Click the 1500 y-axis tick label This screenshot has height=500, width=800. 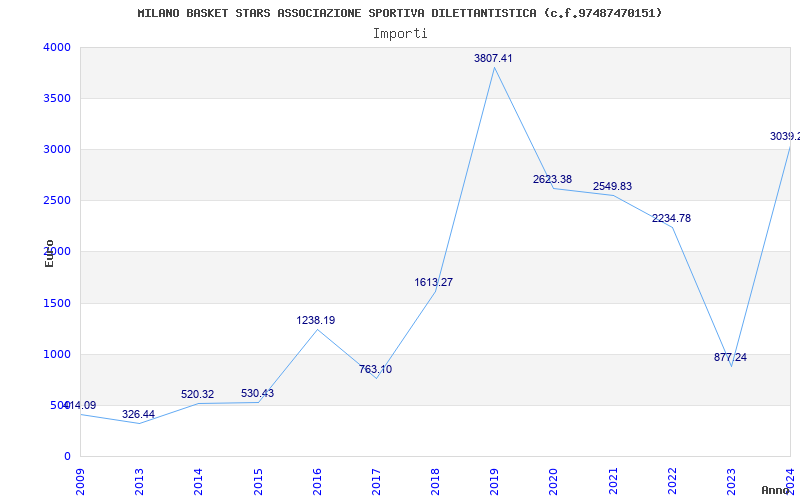[55, 304]
